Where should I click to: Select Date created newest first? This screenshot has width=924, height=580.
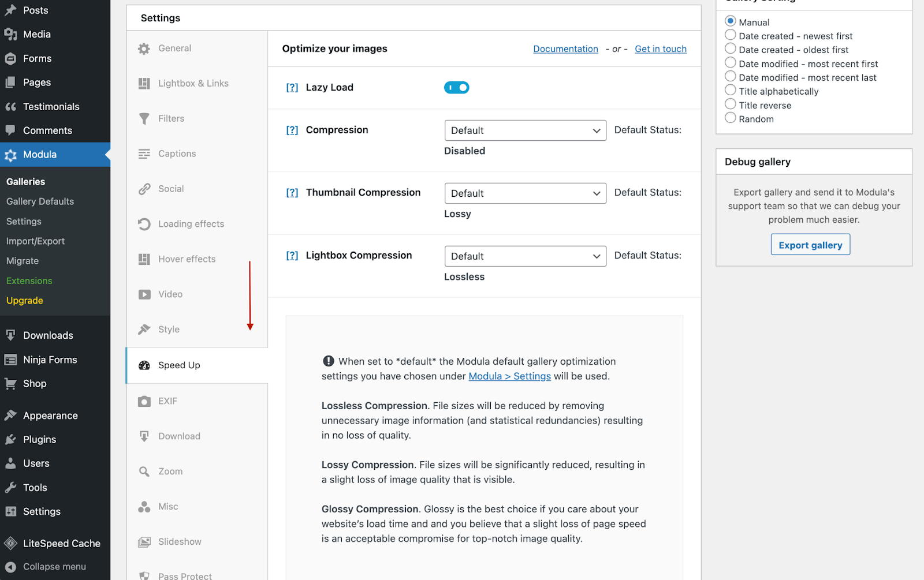tap(731, 35)
